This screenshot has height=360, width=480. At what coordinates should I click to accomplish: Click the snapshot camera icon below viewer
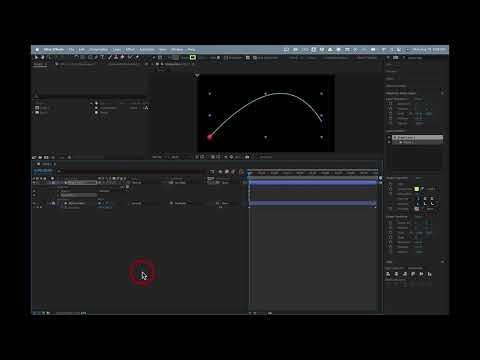coord(247,157)
